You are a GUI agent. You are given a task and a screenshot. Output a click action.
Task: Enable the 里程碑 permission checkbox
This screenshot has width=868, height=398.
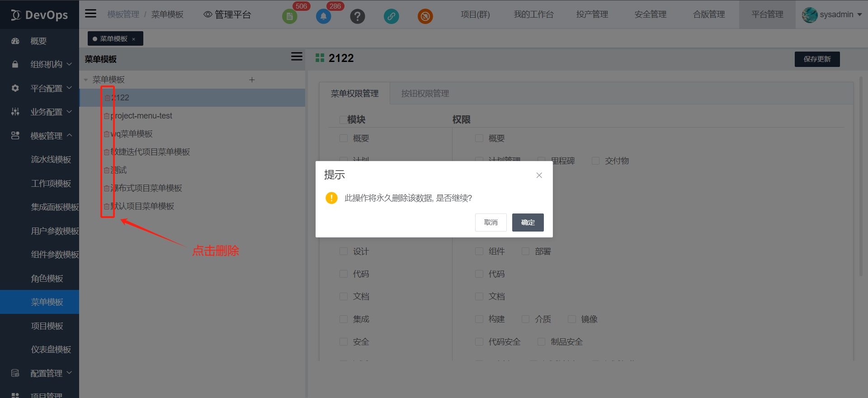tap(541, 161)
